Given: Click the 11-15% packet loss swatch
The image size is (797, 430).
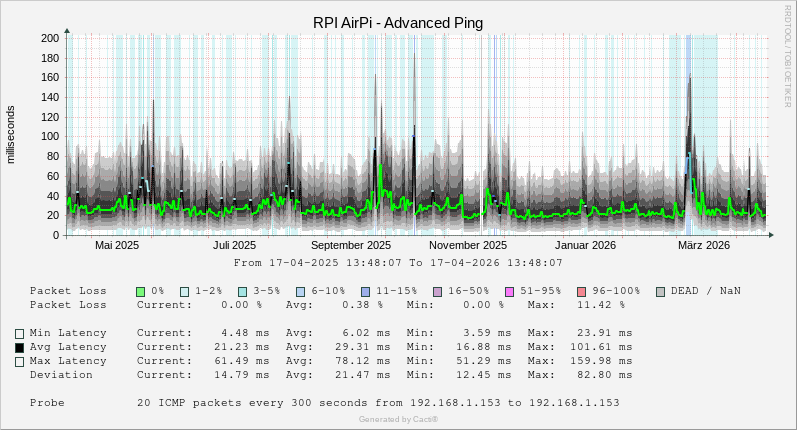Looking at the screenshot, I should (x=365, y=291).
